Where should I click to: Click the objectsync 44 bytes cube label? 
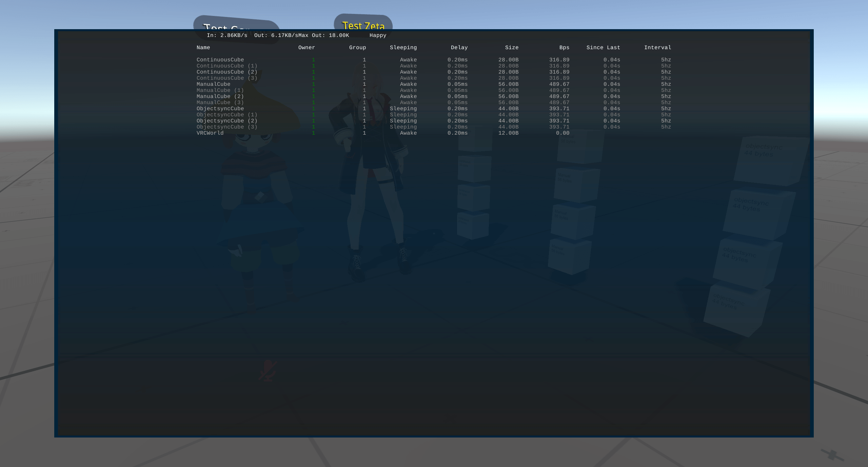pyautogui.click(x=763, y=150)
